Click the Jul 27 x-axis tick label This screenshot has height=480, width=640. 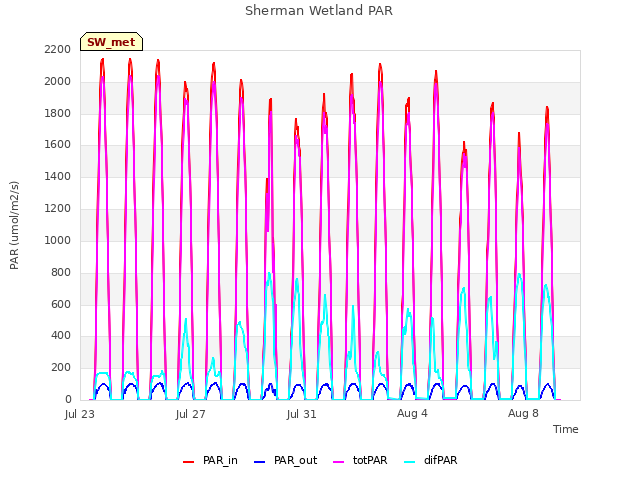[191, 414]
